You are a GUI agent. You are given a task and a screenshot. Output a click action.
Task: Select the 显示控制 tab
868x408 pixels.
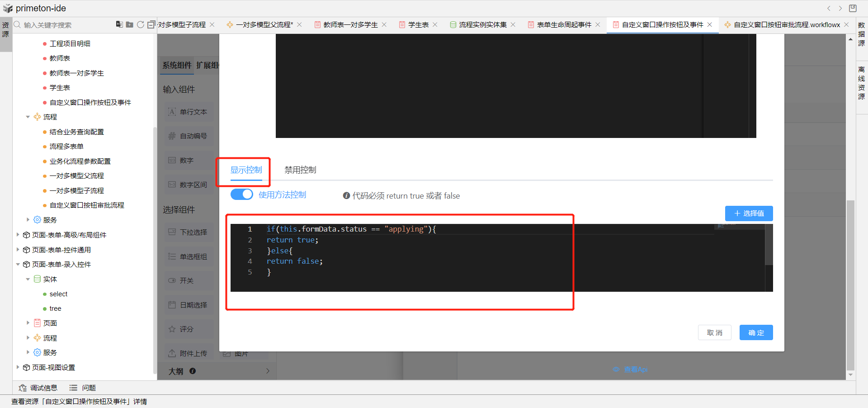(246, 170)
